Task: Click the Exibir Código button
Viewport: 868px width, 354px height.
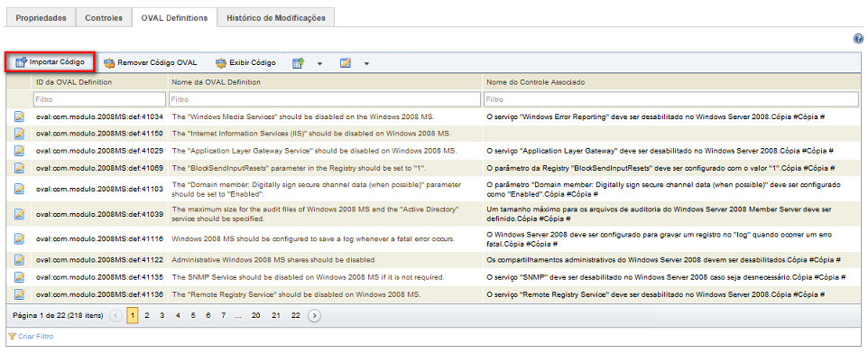Action: pos(245,62)
